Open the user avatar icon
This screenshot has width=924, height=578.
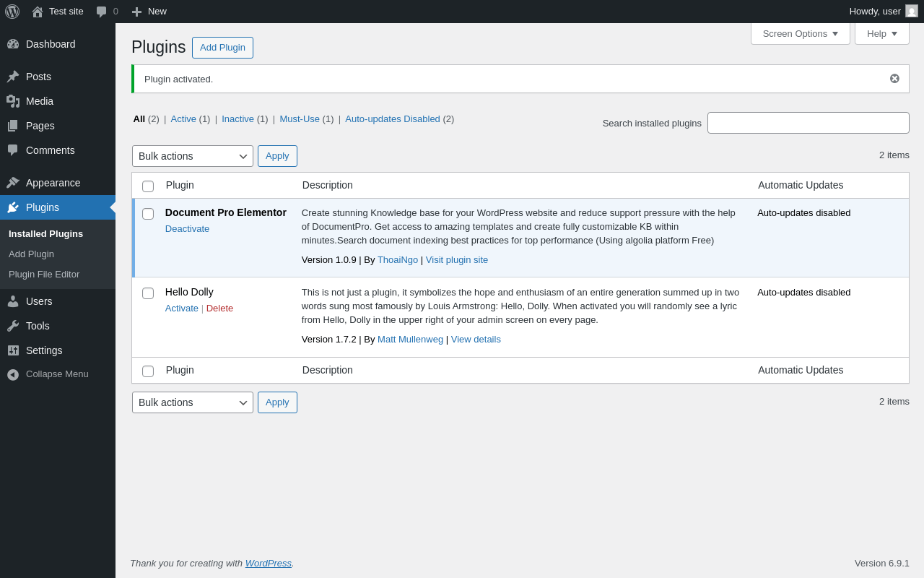[x=912, y=11]
